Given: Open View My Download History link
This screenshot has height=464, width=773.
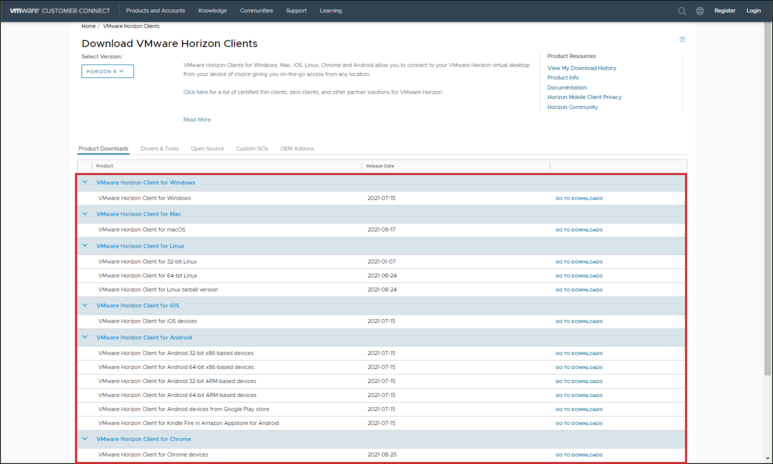Looking at the screenshot, I should click(x=582, y=68).
